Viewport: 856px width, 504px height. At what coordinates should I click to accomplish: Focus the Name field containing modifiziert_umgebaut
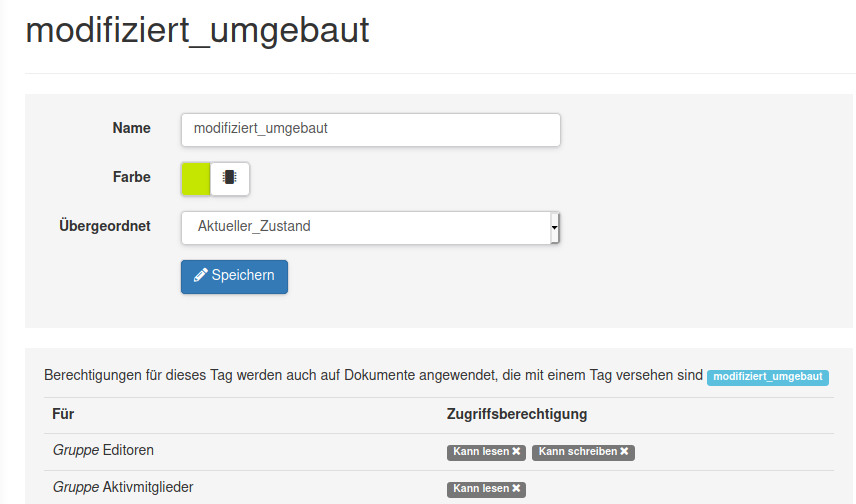pyautogui.click(x=371, y=129)
